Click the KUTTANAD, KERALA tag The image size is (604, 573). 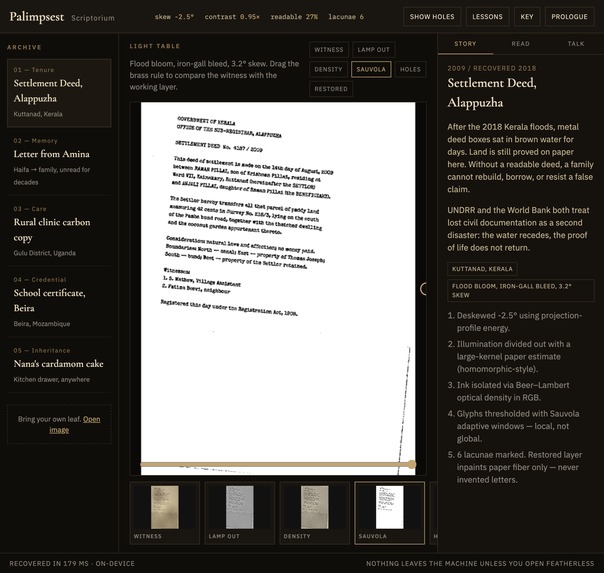pyautogui.click(x=482, y=269)
